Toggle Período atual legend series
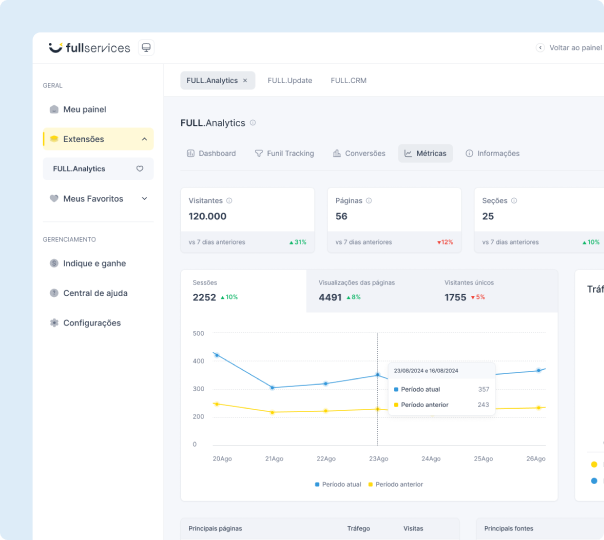Screen dimensions: 604x540 336,484
